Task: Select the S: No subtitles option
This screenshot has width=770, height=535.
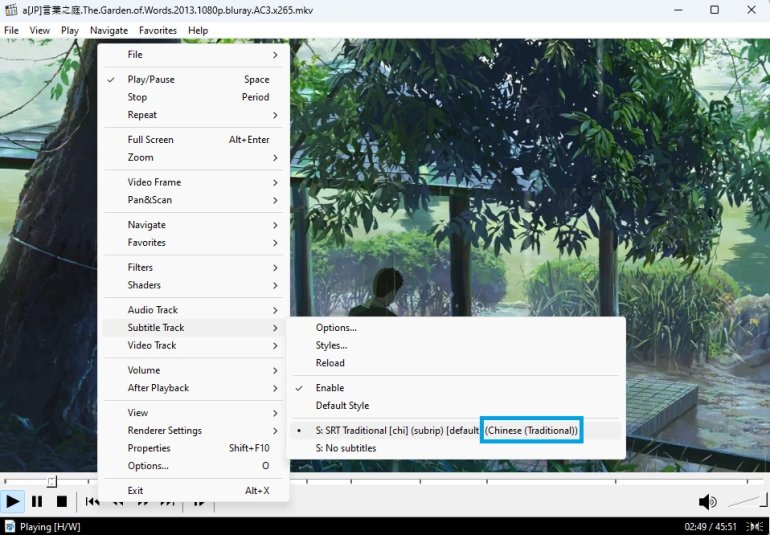Action: tap(455, 448)
